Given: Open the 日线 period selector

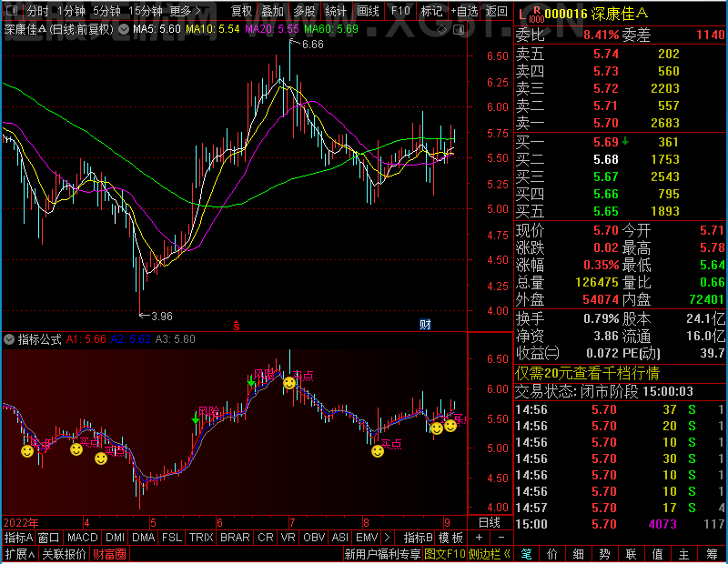Looking at the screenshot, I should (x=490, y=523).
